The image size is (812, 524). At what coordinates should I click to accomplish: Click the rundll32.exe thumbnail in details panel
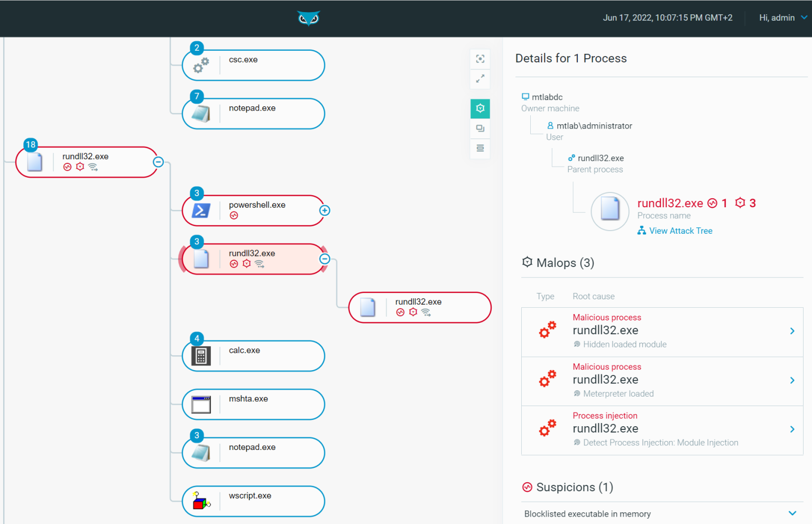610,210
